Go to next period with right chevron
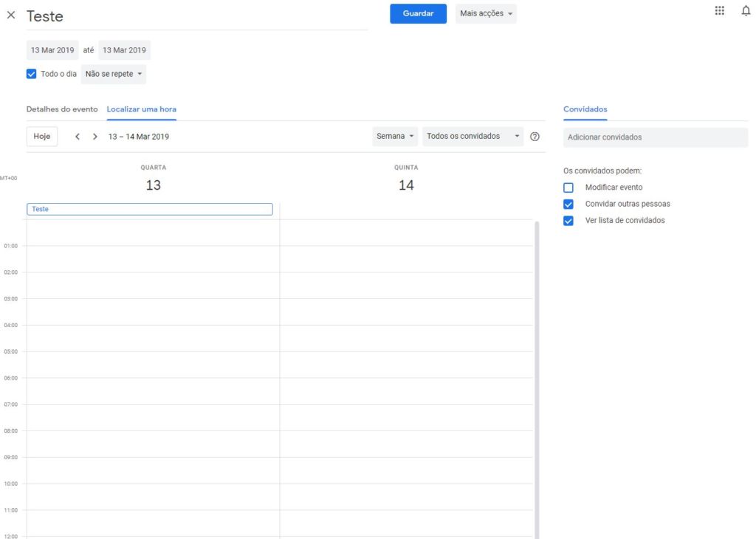Viewport: 756px width, 539px height. (95, 137)
